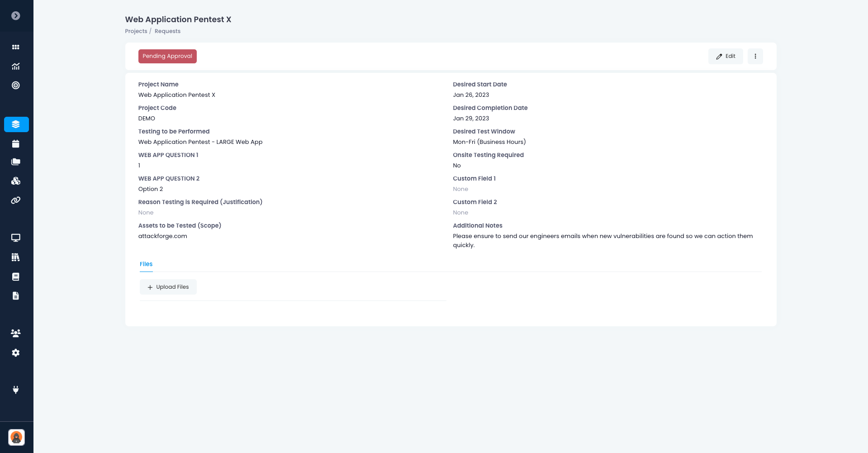Open the monitor screen sidebar icon
The height and width of the screenshot is (453, 868).
[16, 238]
